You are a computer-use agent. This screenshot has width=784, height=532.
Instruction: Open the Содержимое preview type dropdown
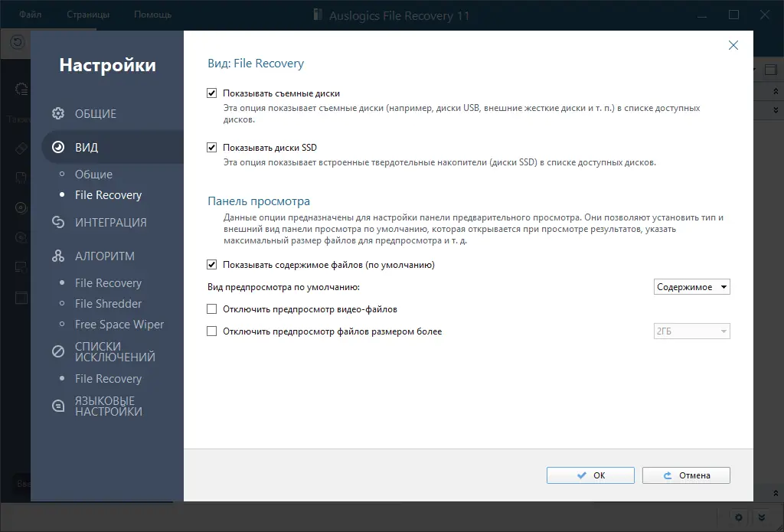[691, 287]
